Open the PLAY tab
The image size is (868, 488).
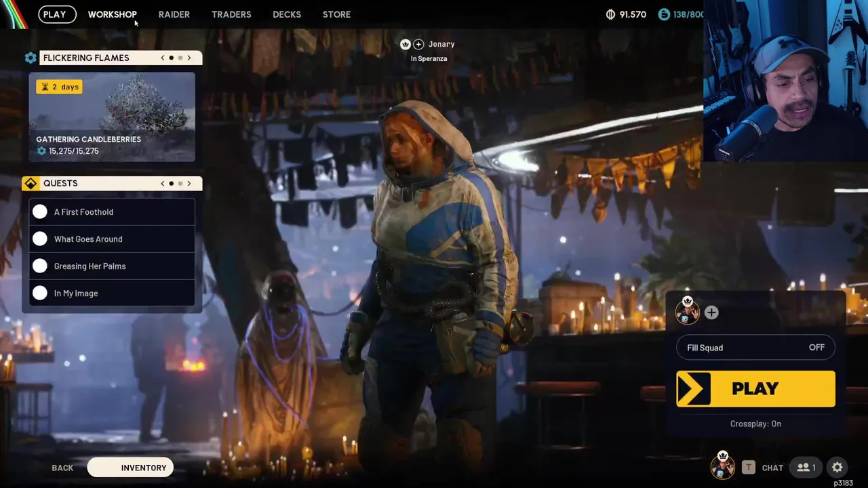[x=57, y=14]
